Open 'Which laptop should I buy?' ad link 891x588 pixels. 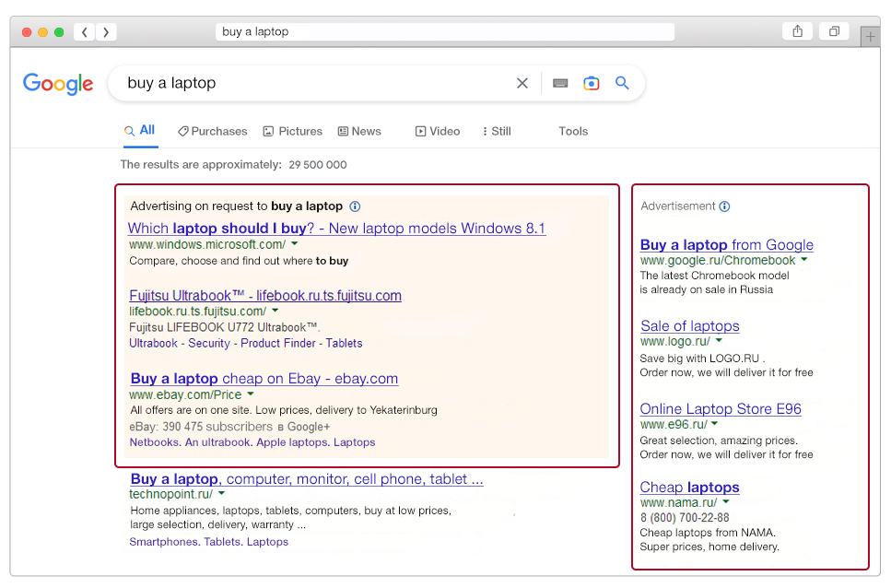(336, 229)
